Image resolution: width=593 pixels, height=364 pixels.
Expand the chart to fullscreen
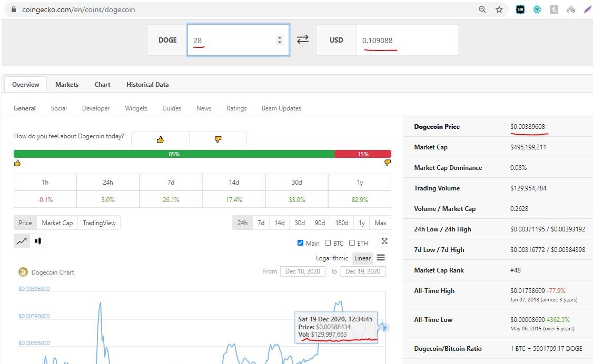pyautogui.click(x=384, y=241)
